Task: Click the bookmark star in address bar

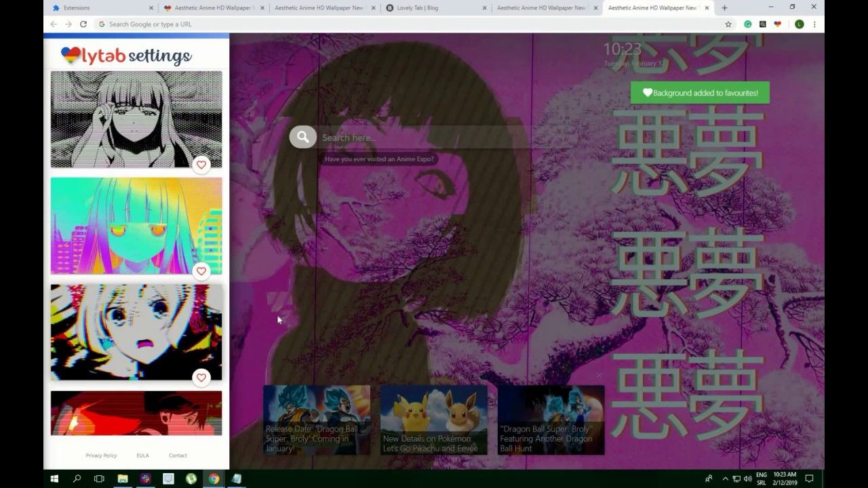Action: (x=728, y=24)
